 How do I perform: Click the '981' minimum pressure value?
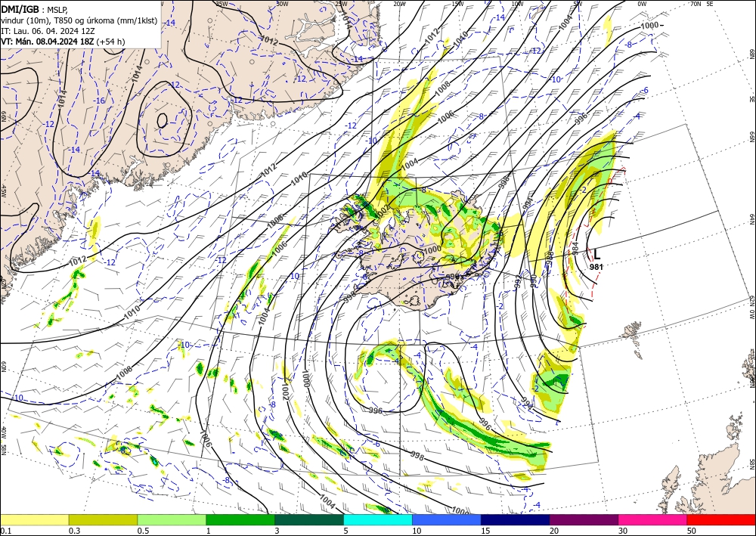coord(596,266)
